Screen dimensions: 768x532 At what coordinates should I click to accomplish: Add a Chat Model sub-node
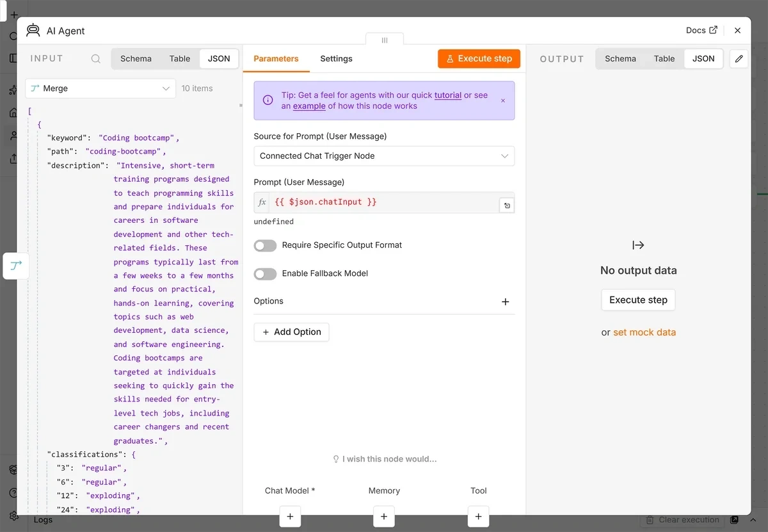pos(290,517)
